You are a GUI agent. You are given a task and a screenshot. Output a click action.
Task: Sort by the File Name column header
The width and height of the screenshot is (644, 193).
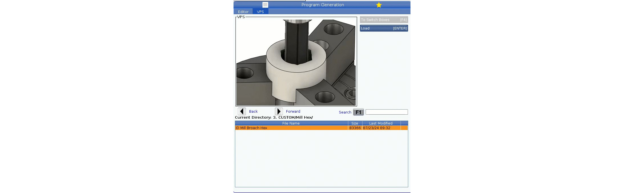click(291, 123)
